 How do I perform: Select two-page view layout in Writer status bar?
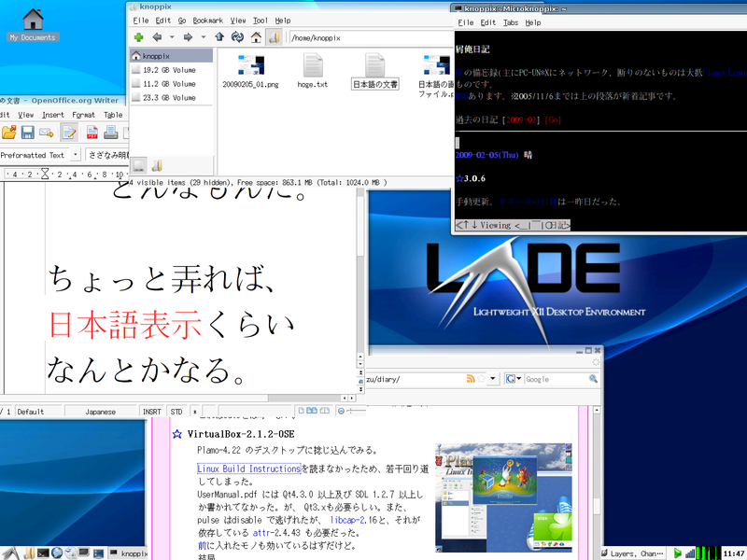(313, 411)
